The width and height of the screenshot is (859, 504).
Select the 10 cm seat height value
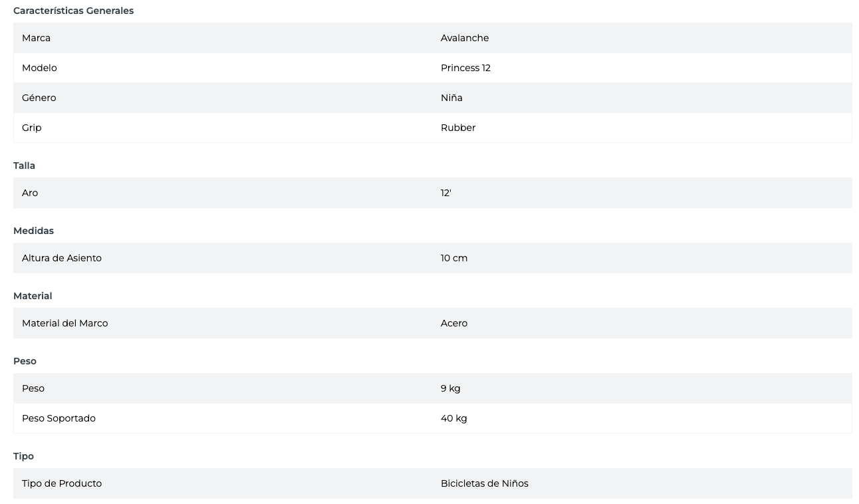pyautogui.click(x=453, y=258)
